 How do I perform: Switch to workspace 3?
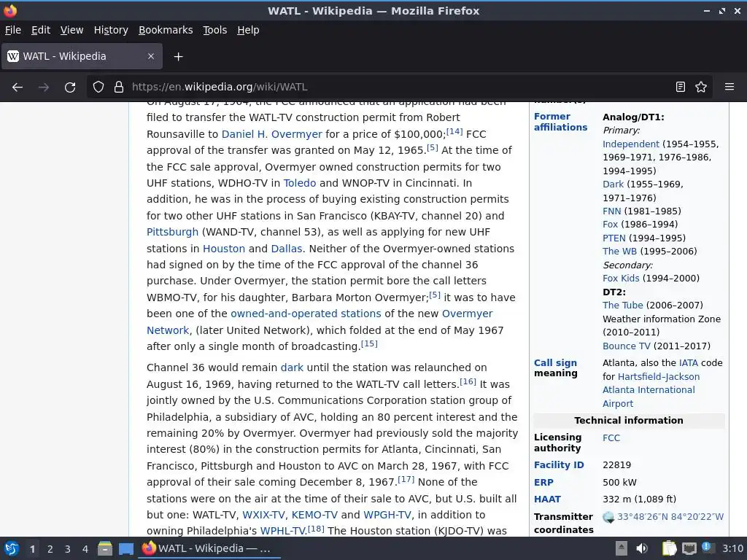click(x=68, y=549)
